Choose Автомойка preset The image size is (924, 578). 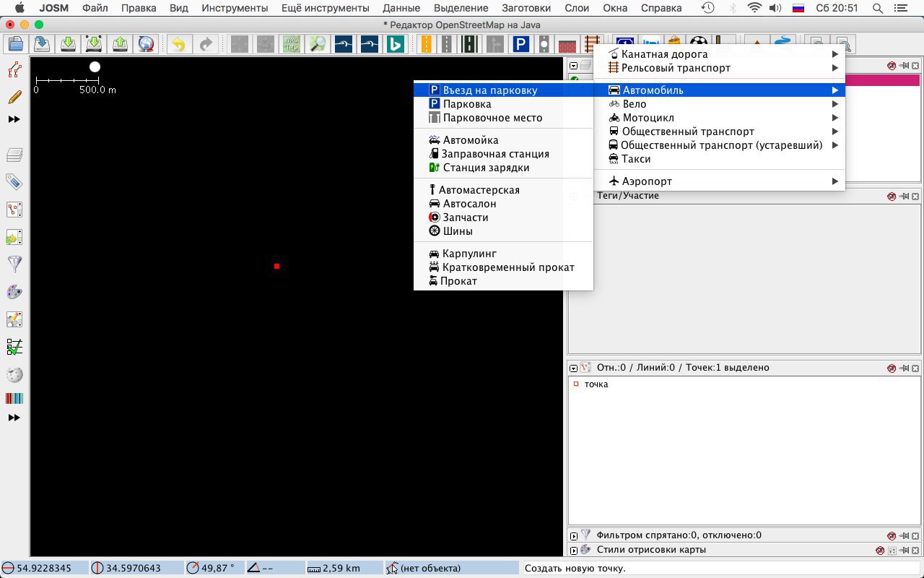tap(503, 140)
